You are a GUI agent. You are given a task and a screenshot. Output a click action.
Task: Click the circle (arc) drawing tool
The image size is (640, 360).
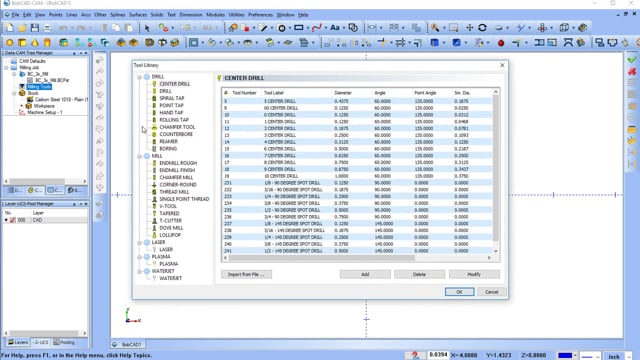[282, 28]
